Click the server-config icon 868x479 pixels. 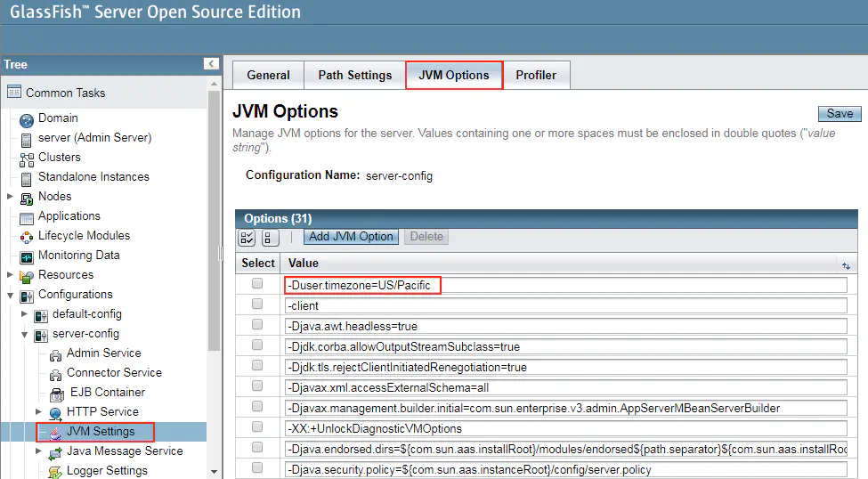40,336
